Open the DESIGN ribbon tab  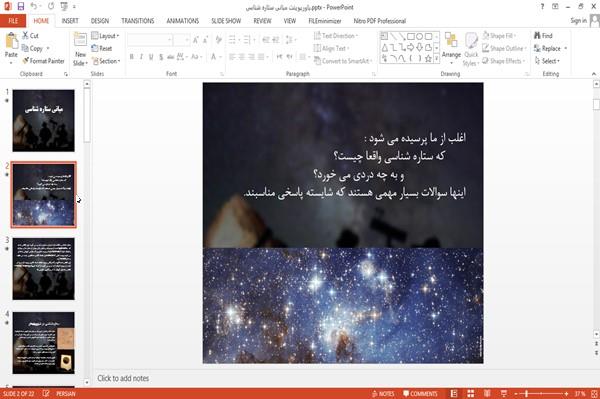point(99,21)
